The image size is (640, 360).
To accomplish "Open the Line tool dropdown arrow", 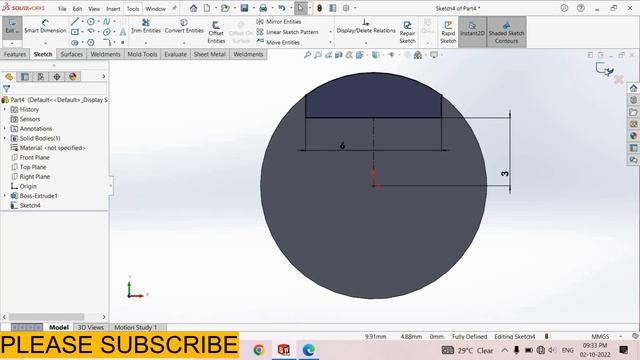I will (x=82, y=22).
